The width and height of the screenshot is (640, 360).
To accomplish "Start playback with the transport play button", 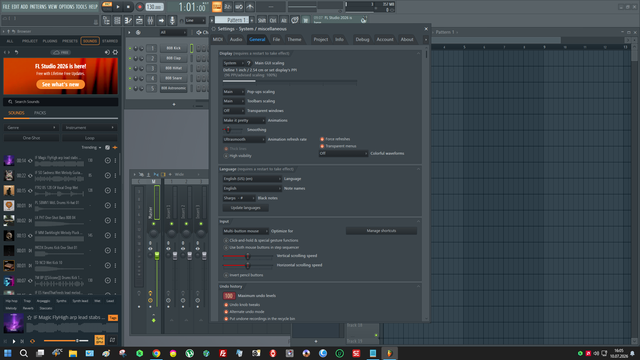I will pos(118,7).
